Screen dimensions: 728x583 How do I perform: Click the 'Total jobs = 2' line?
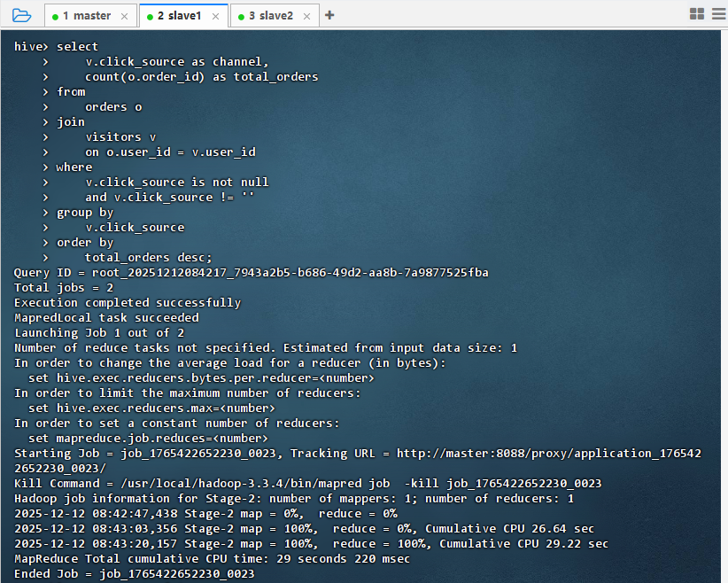point(64,288)
